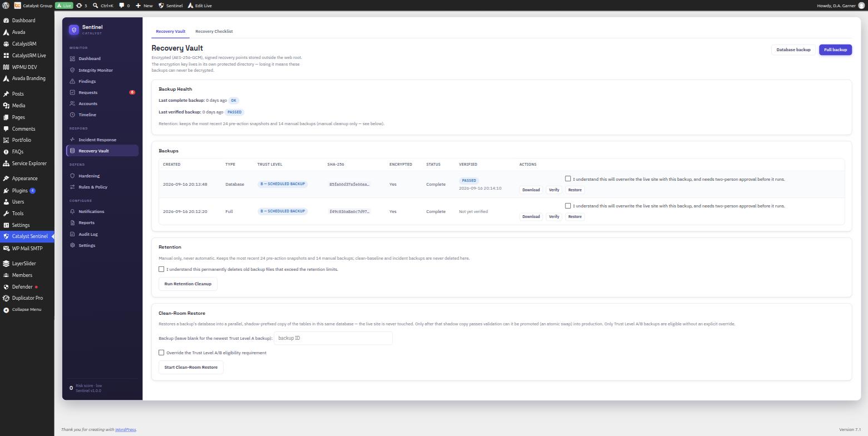
Task: Open the Service Explorer menu item
Action: [x=27, y=163]
